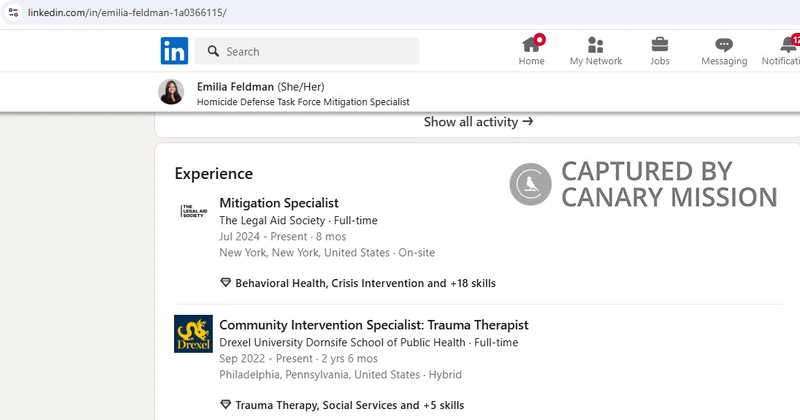The width and height of the screenshot is (800, 420).
Task: Open the Jobs briefcase icon
Action: point(660,44)
